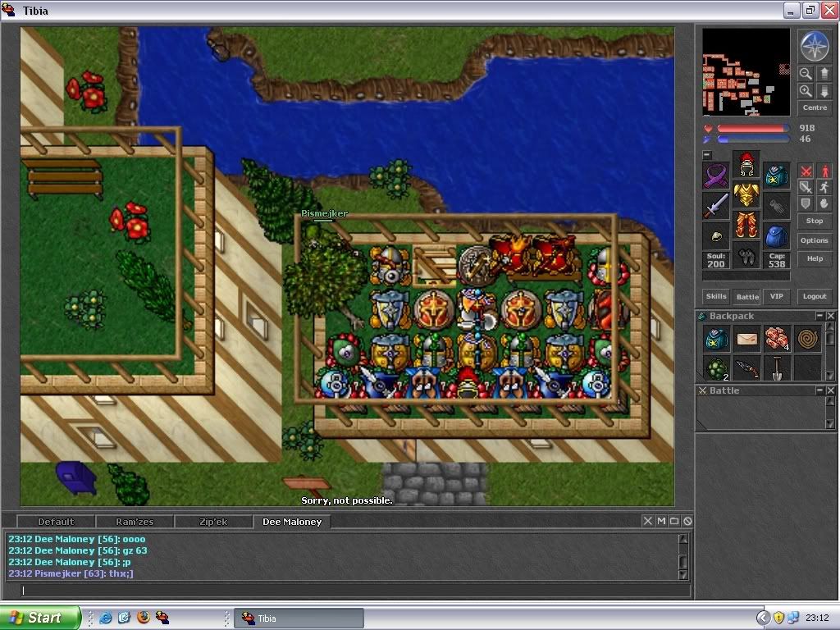840x630 pixels.
Task: Select the purple scarf in amulet slot
Action: [x=716, y=176]
